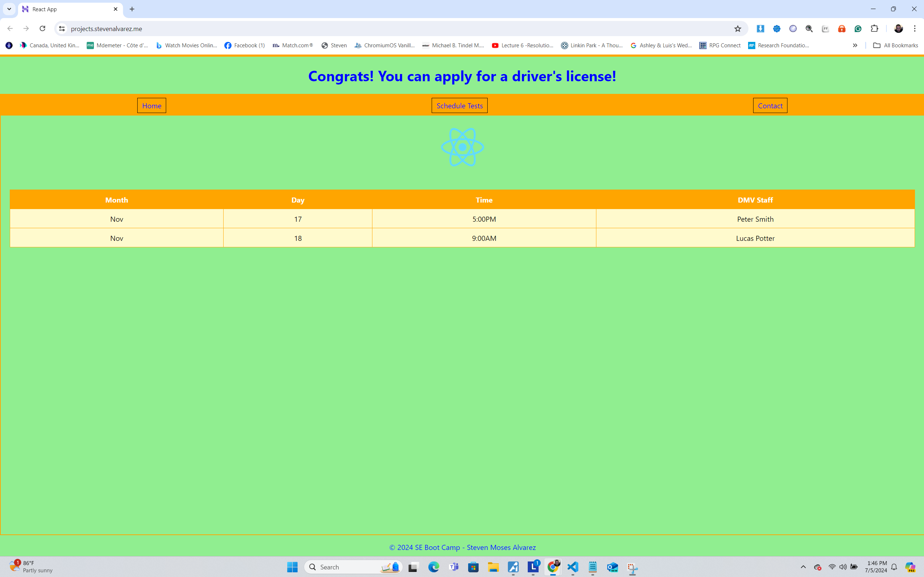
Task: Click the React logo image
Action: pyautogui.click(x=462, y=147)
